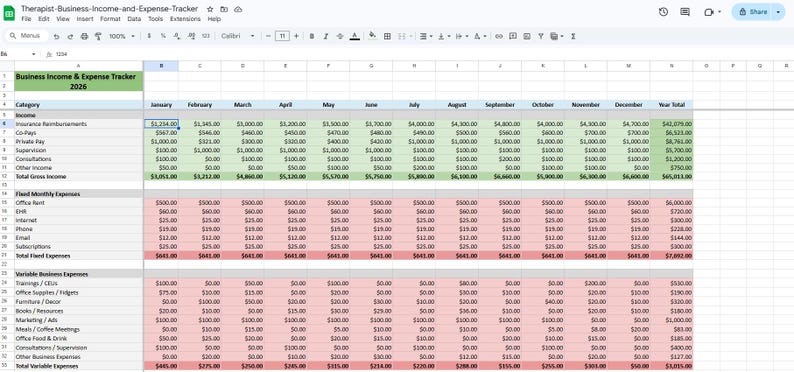Select the Office Rent row label
Viewport: 794px width, 372px height.
pos(78,203)
